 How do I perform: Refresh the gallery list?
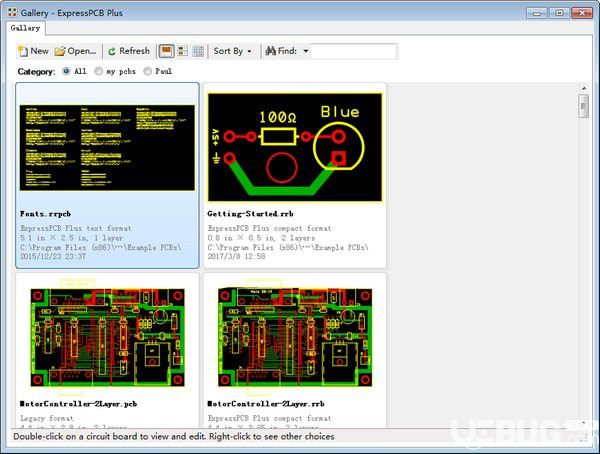coord(129,51)
